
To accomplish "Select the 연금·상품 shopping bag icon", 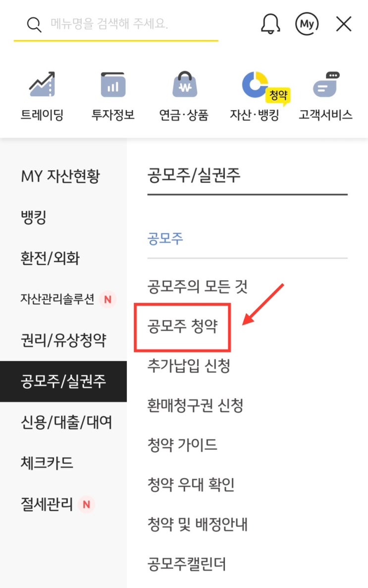I will pos(184,84).
